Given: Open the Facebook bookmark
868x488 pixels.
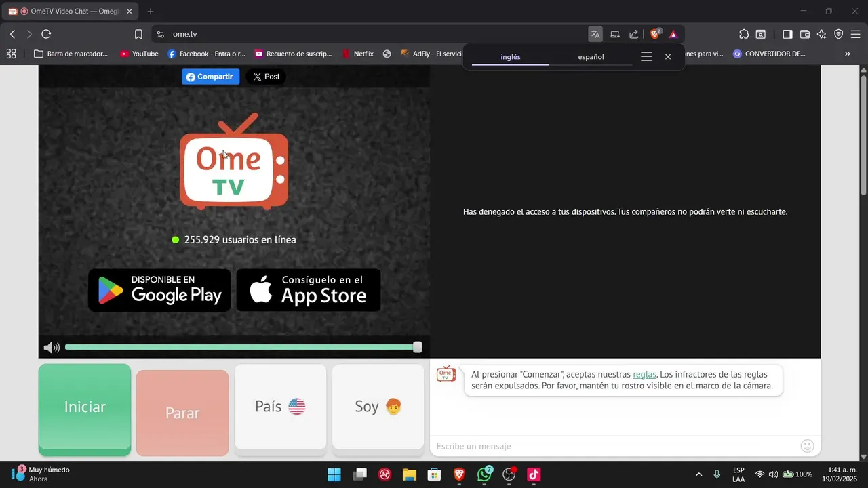Looking at the screenshot, I should (206, 54).
